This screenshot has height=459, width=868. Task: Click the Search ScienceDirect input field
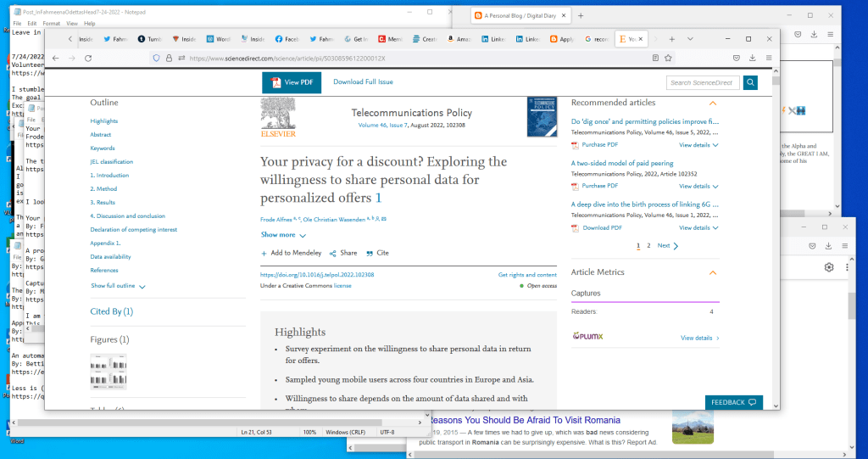coord(703,82)
